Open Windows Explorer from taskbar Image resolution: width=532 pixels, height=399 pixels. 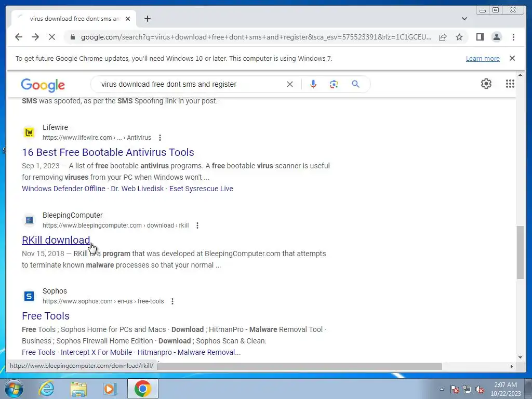tap(78, 389)
